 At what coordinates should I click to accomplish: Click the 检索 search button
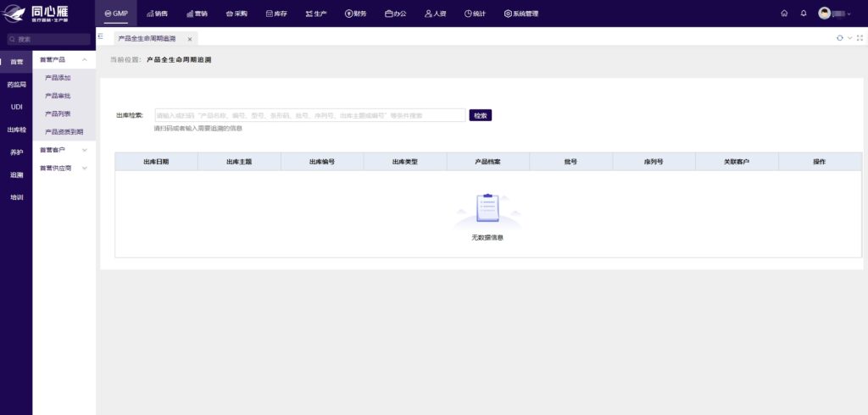click(480, 115)
